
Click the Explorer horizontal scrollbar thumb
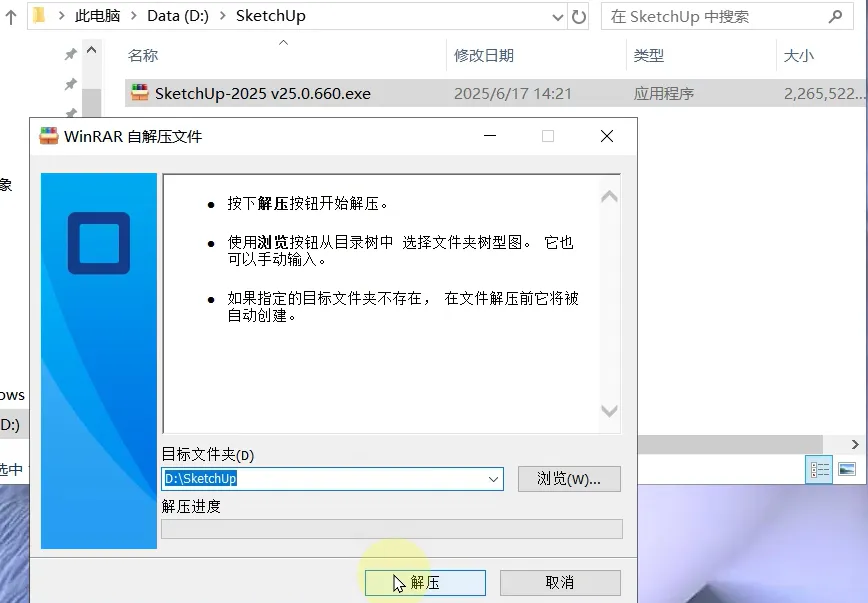click(x=730, y=444)
